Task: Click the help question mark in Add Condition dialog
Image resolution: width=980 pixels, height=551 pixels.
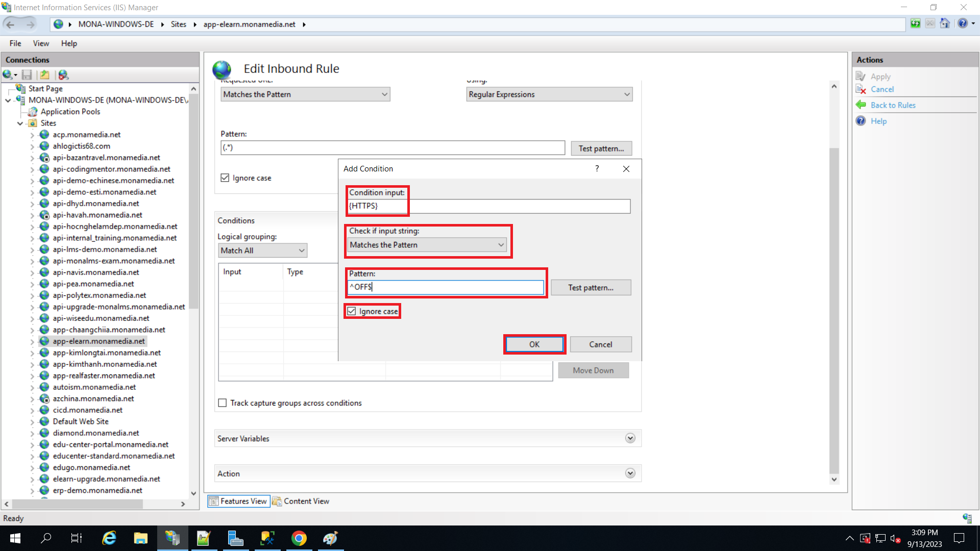Action: click(597, 168)
